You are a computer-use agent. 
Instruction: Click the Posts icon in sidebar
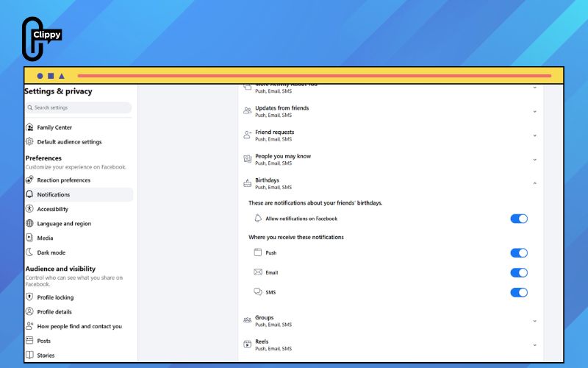click(x=29, y=341)
